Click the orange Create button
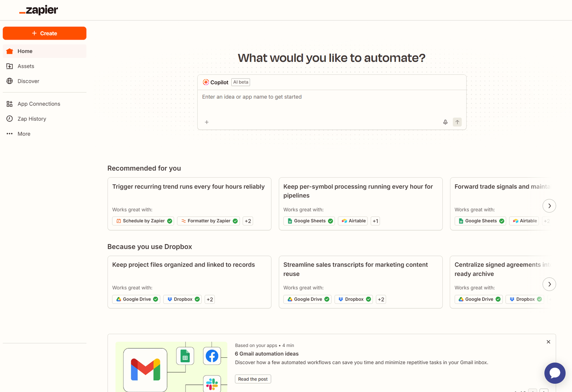This screenshot has width=572, height=392. [45, 33]
